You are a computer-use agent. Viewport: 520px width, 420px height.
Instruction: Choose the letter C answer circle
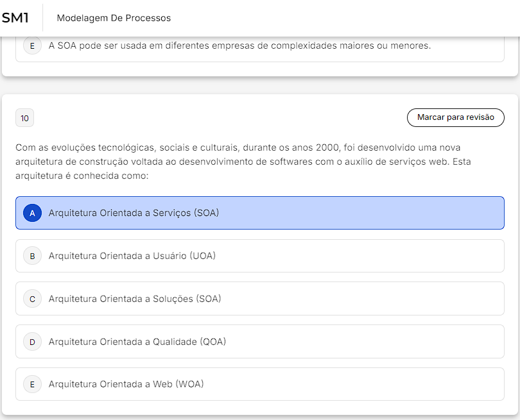click(x=32, y=299)
